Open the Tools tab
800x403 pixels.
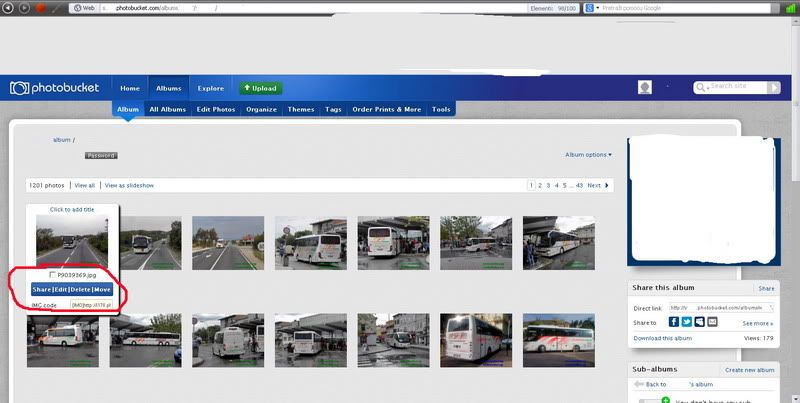coord(441,109)
